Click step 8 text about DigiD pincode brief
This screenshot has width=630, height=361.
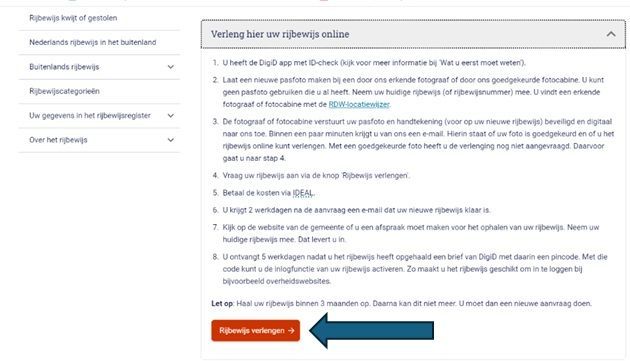click(415, 269)
